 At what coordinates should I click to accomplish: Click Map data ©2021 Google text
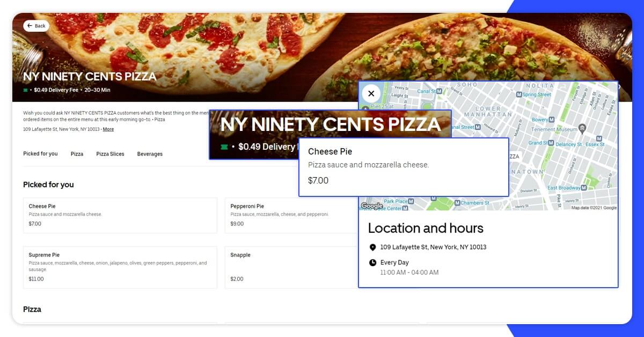pos(594,208)
